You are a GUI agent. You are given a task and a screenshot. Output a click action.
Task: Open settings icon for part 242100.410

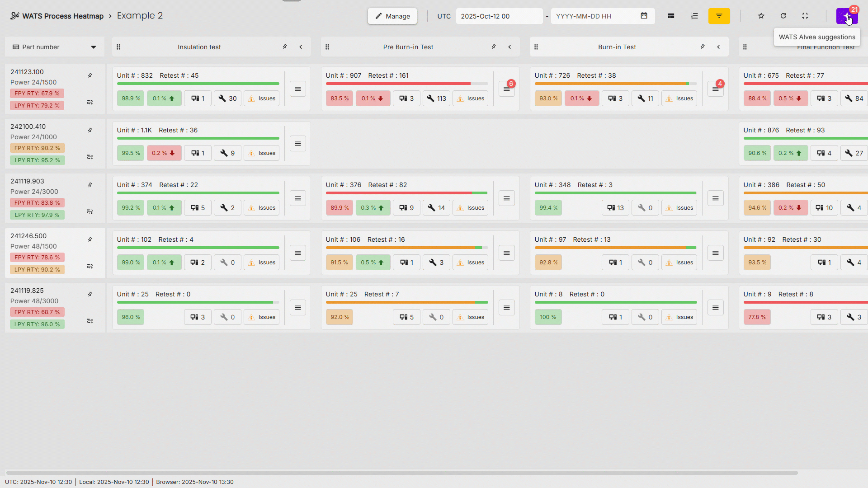(x=90, y=157)
